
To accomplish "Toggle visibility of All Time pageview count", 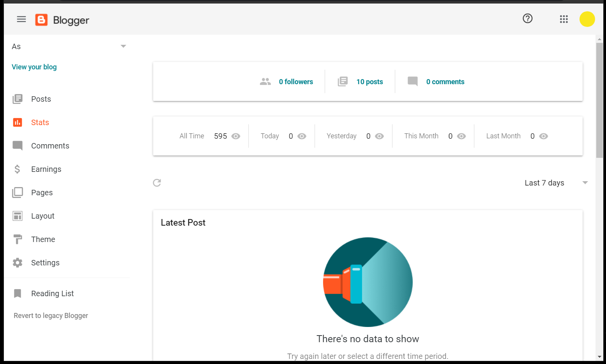I will pos(236,136).
